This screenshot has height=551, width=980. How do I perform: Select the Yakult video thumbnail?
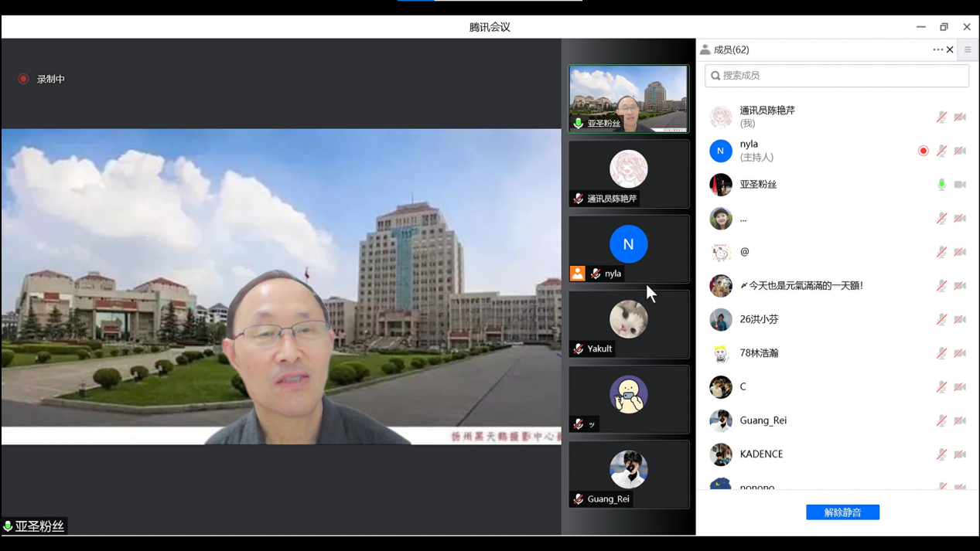[x=629, y=325]
